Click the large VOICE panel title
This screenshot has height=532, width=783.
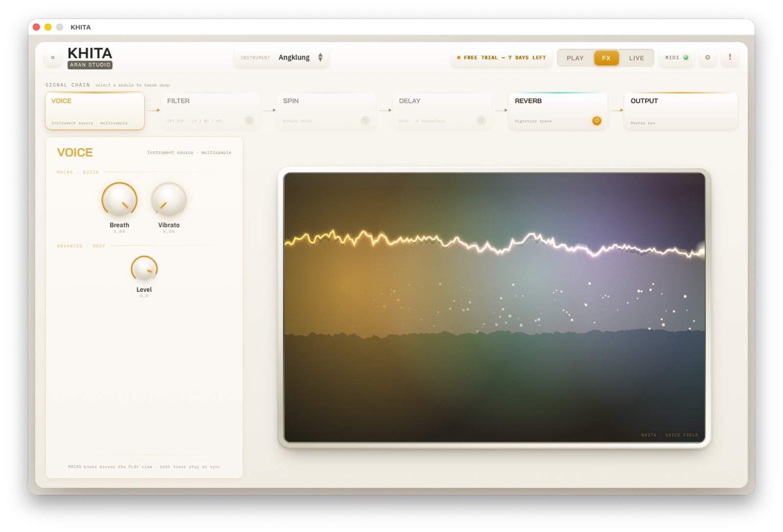tap(75, 153)
